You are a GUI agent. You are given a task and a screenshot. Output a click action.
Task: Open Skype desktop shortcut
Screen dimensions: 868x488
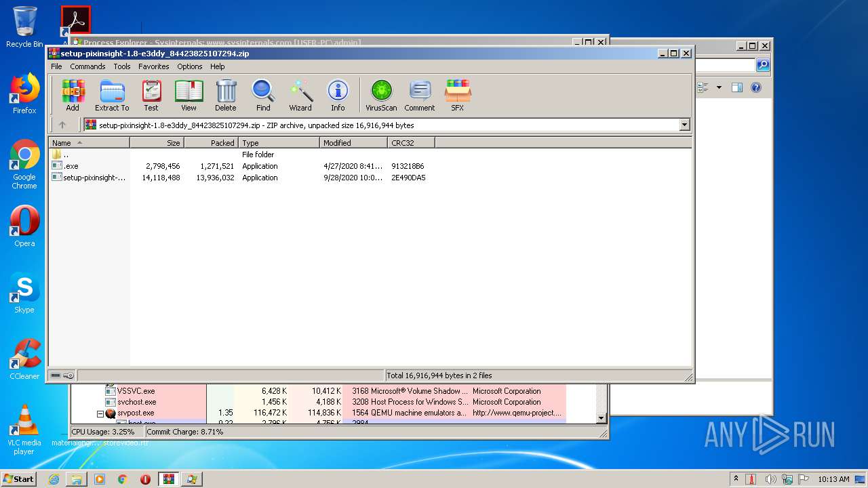tap(24, 293)
